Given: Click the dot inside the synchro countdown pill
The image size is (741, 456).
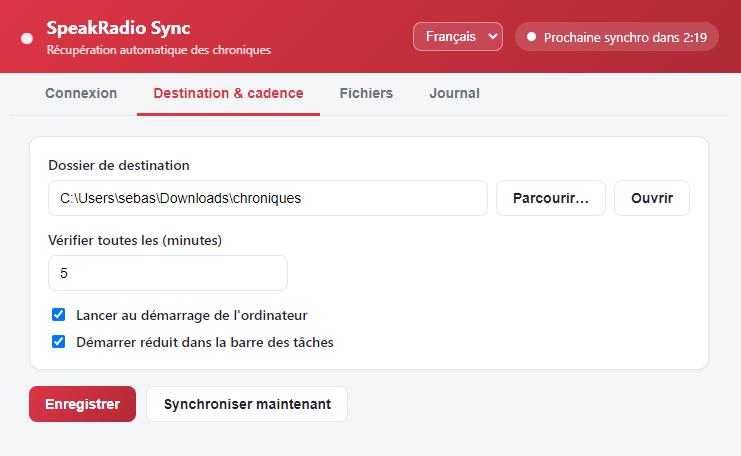Looking at the screenshot, I should point(531,37).
